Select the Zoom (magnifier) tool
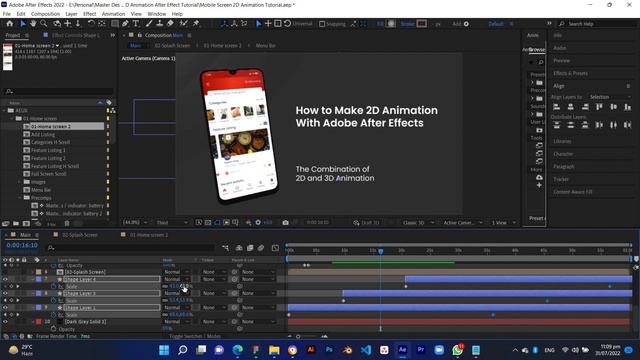The width and height of the screenshot is (640, 360). pos(43,24)
